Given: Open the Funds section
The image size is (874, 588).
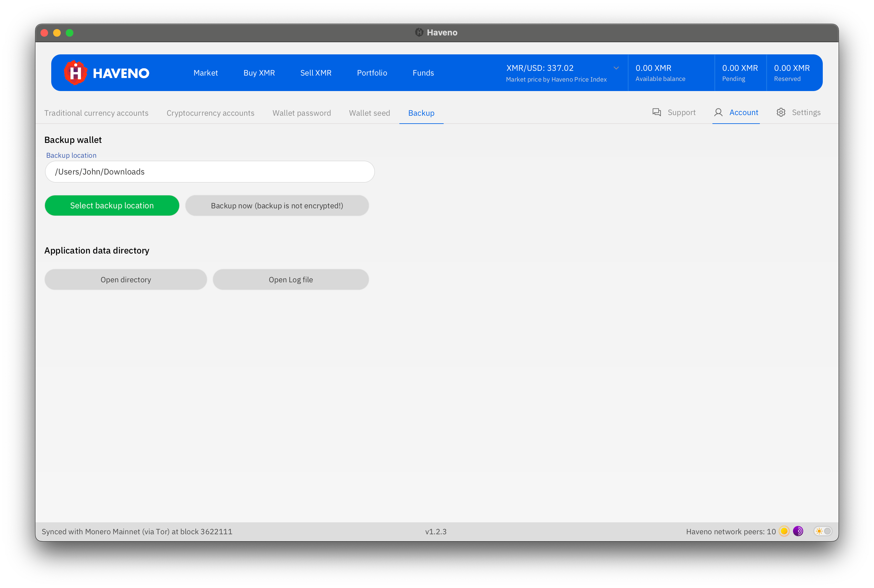Looking at the screenshot, I should tap(423, 73).
